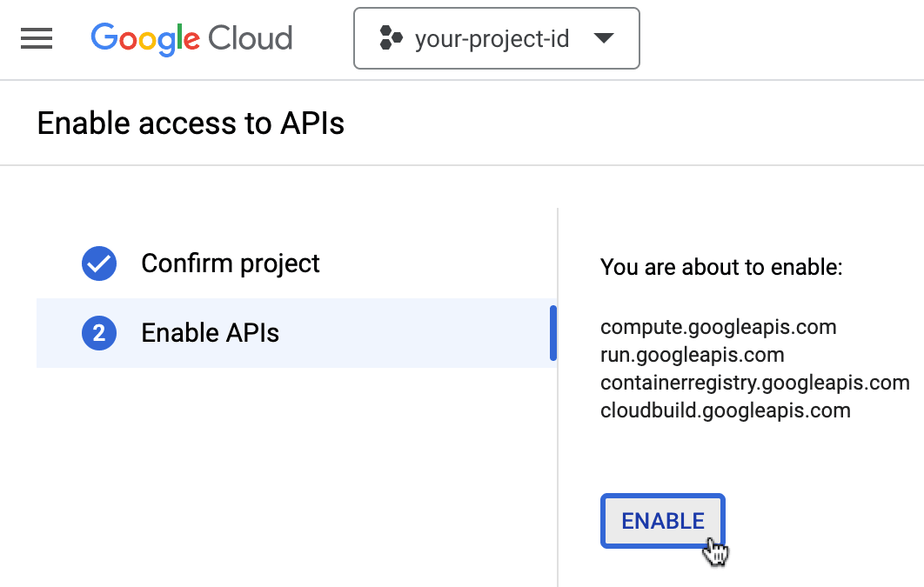Go to the Confirm project step
The height and width of the screenshot is (587, 924).
click(x=231, y=263)
